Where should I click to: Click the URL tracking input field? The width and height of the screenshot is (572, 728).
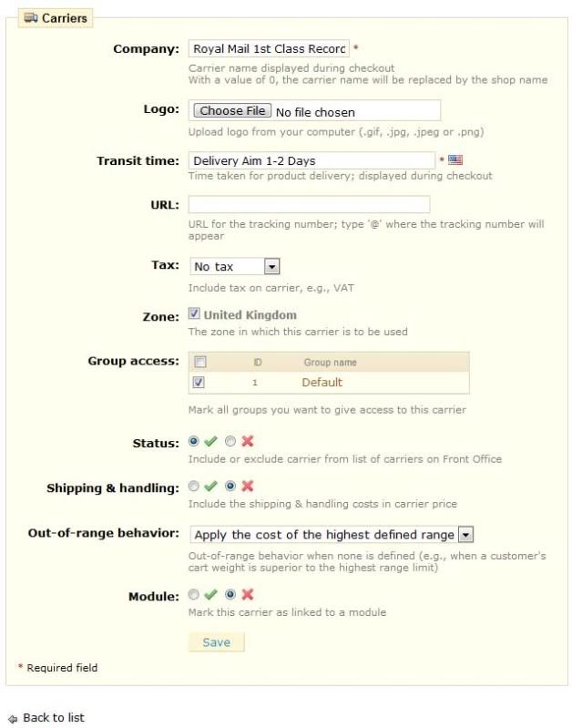[x=309, y=204]
